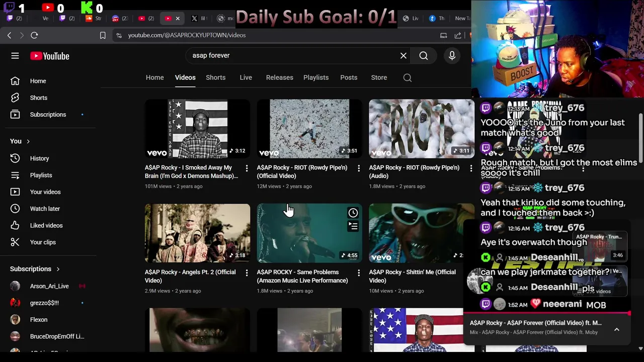Click the YouTube logo

point(49,56)
